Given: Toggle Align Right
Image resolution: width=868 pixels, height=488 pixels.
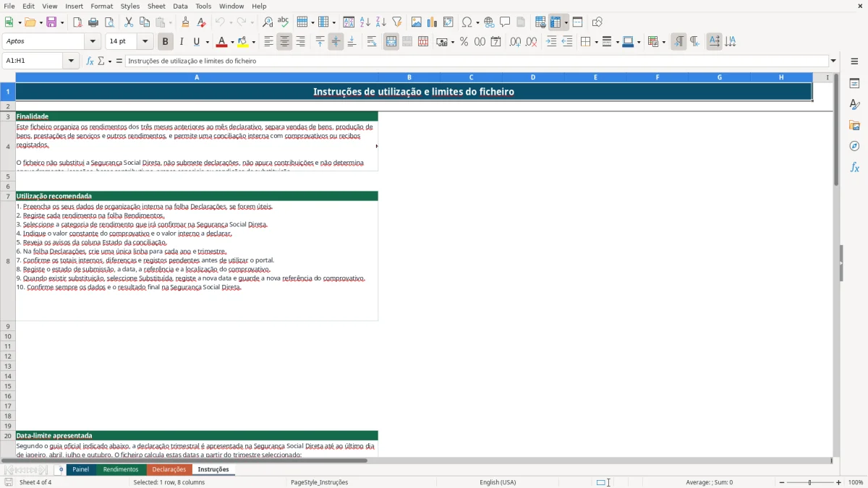Looking at the screenshot, I should [300, 42].
